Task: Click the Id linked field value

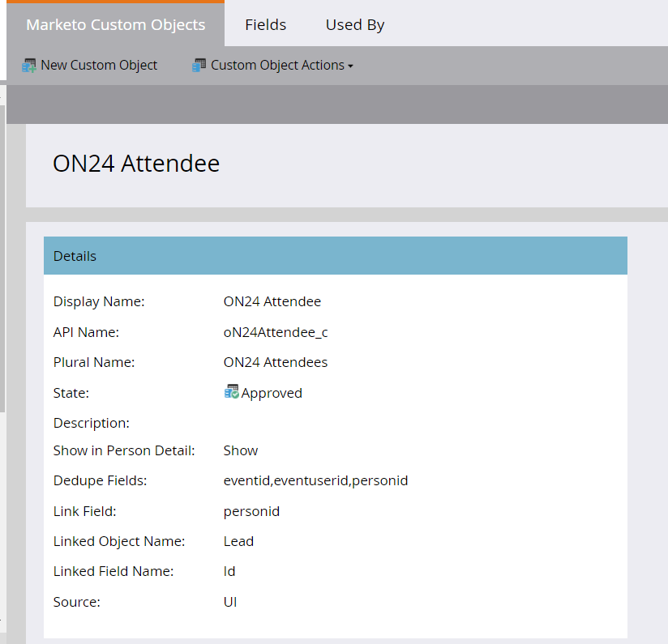Action: pos(229,570)
